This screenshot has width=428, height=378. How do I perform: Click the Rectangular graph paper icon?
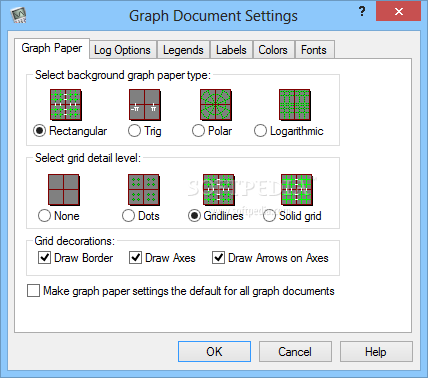coord(66,105)
